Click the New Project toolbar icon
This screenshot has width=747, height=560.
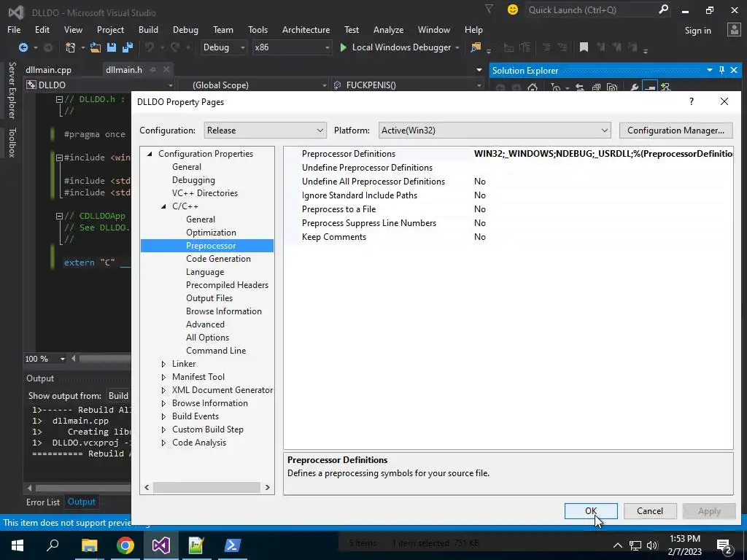pos(71,47)
